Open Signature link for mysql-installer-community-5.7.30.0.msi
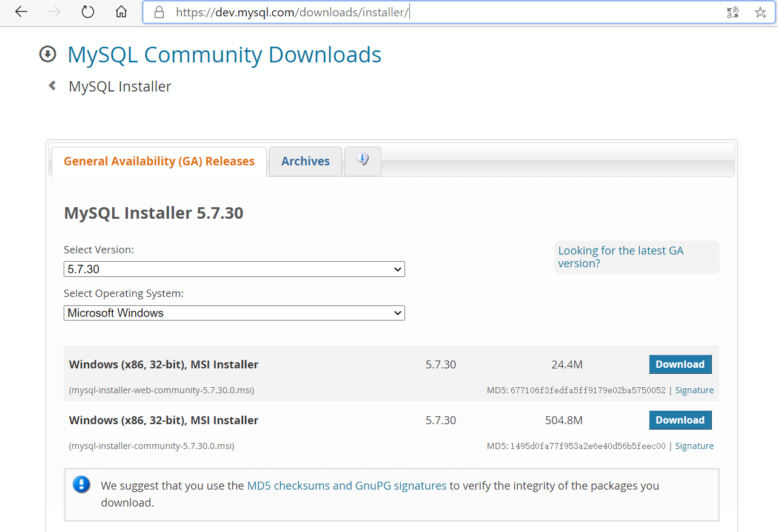 coord(694,446)
